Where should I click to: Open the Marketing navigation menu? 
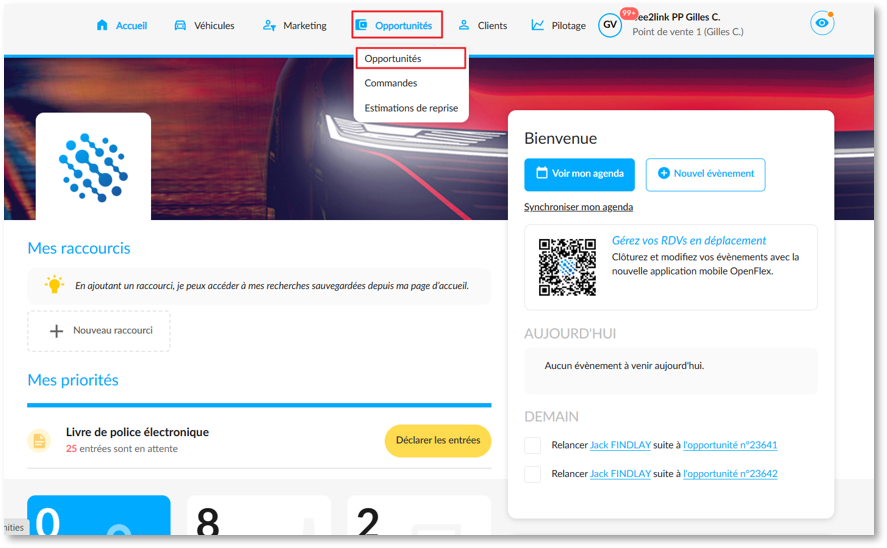pos(295,25)
